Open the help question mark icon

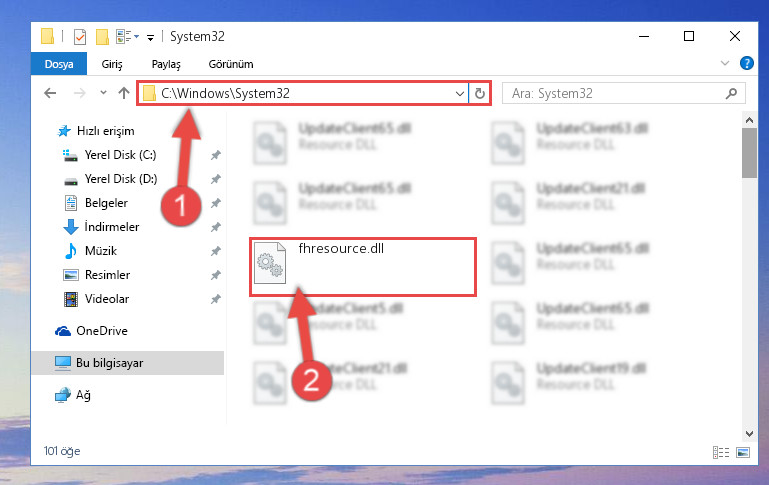[x=746, y=63]
